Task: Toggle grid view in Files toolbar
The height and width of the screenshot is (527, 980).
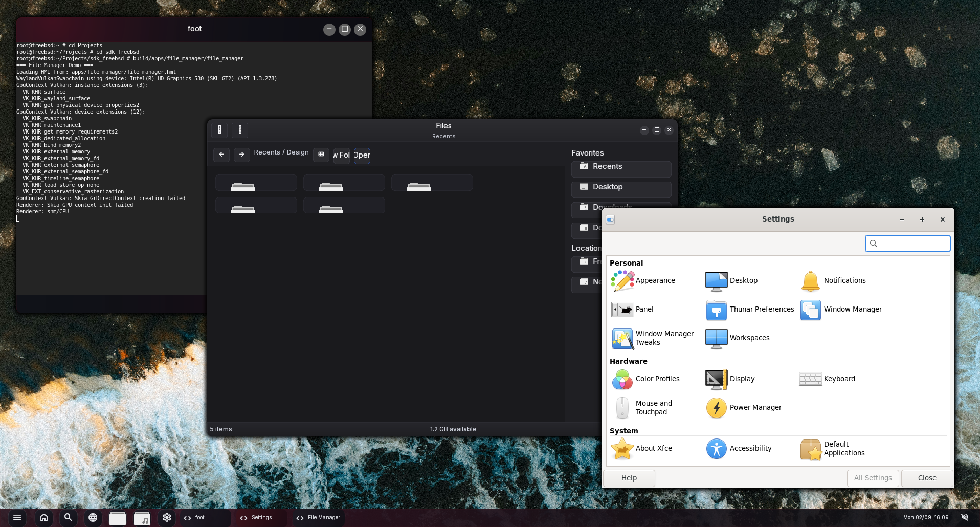Action: coord(321,154)
